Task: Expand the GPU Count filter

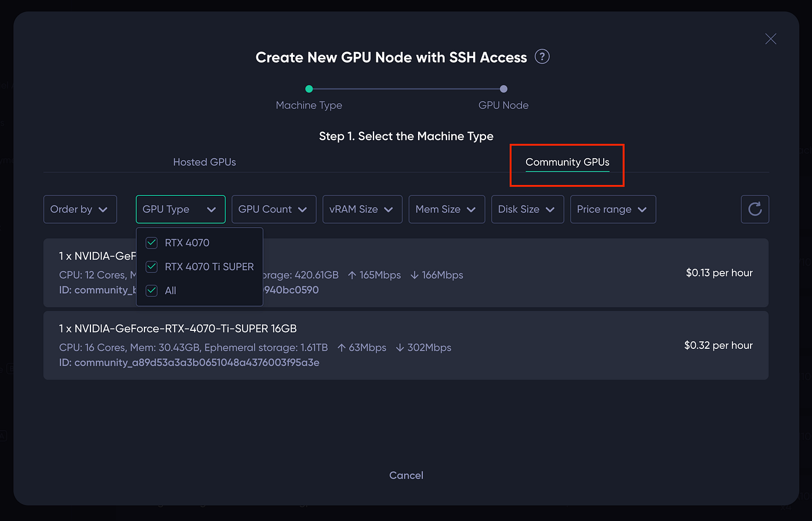Action: click(274, 209)
